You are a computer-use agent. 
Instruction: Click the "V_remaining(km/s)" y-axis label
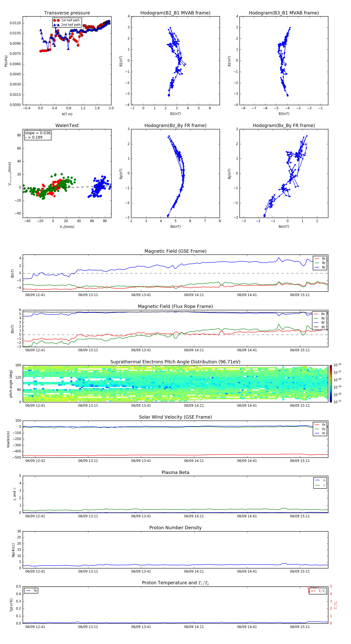pyautogui.click(x=10, y=173)
